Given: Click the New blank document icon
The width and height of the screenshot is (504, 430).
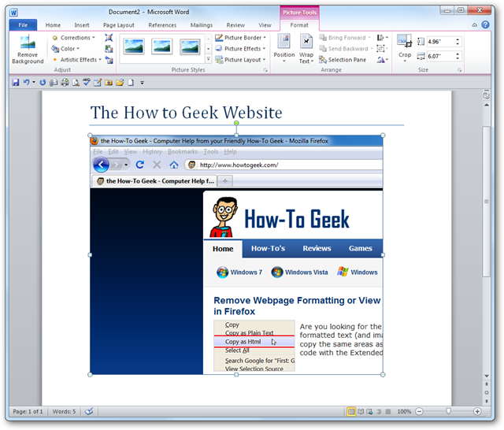Looking at the screenshot, I should coord(131,83).
